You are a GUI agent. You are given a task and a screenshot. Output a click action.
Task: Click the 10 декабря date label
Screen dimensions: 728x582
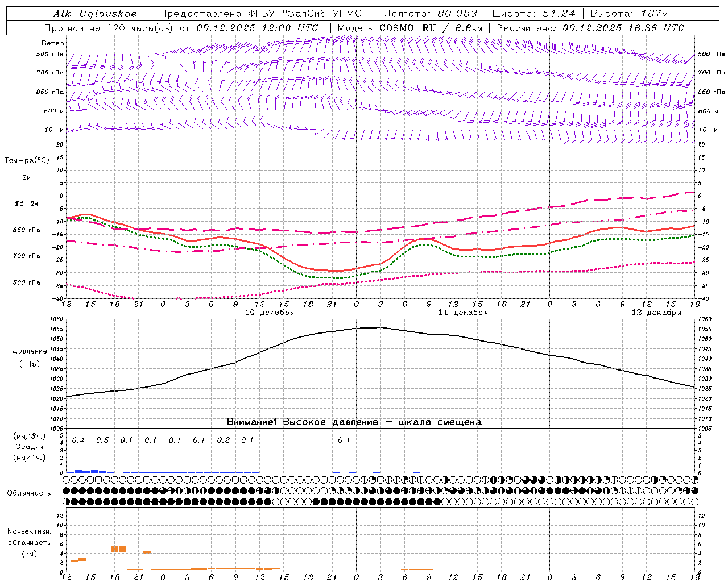270,313
